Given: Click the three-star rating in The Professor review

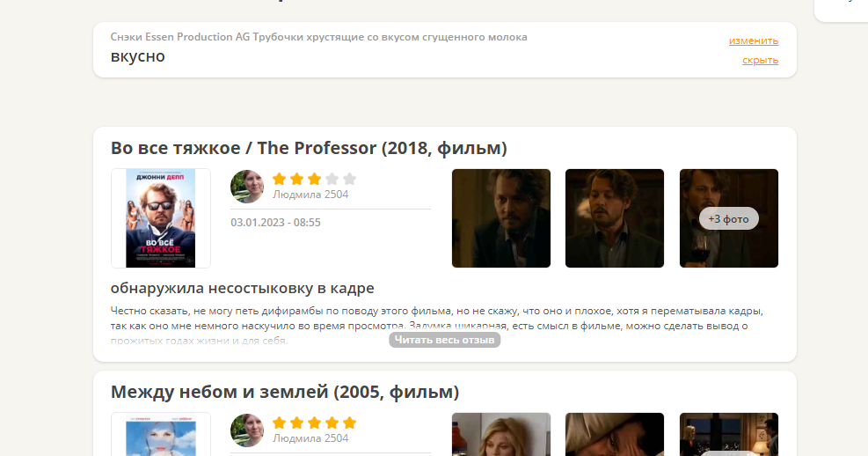Looking at the screenshot, I should (x=314, y=179).
